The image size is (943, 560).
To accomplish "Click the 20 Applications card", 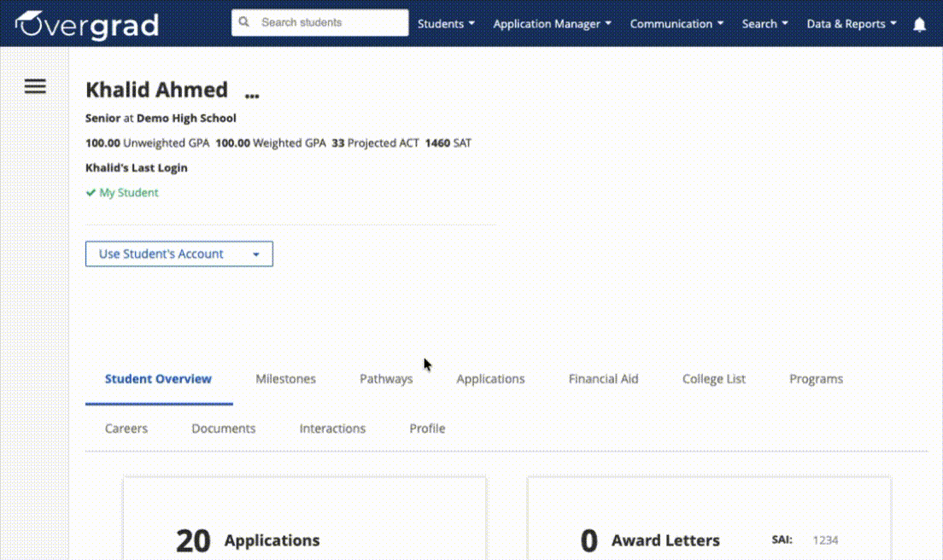I will click(305, 518).
